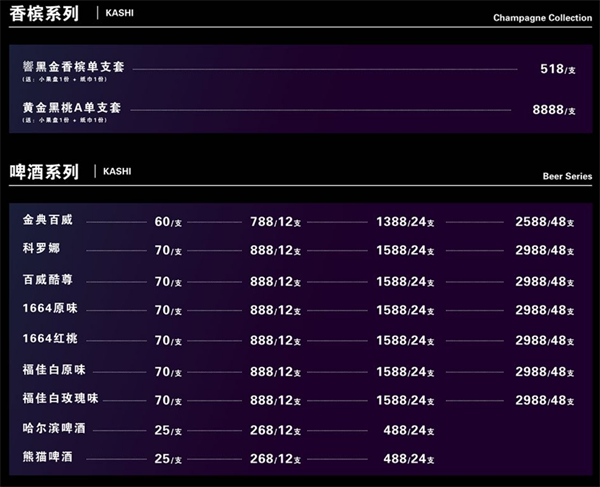Click the 888/12支 price for 1664原味
This screenshot has height=487, width=600.
(x=276, y=310)
